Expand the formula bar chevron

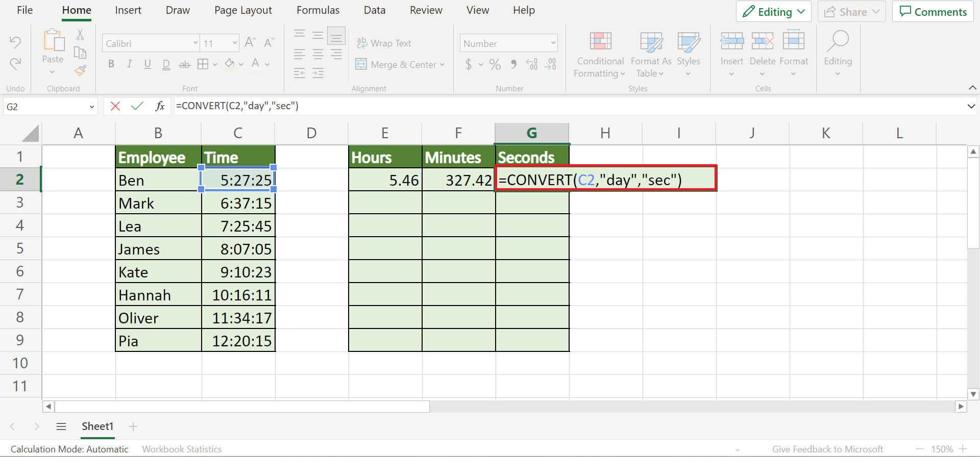971,107
